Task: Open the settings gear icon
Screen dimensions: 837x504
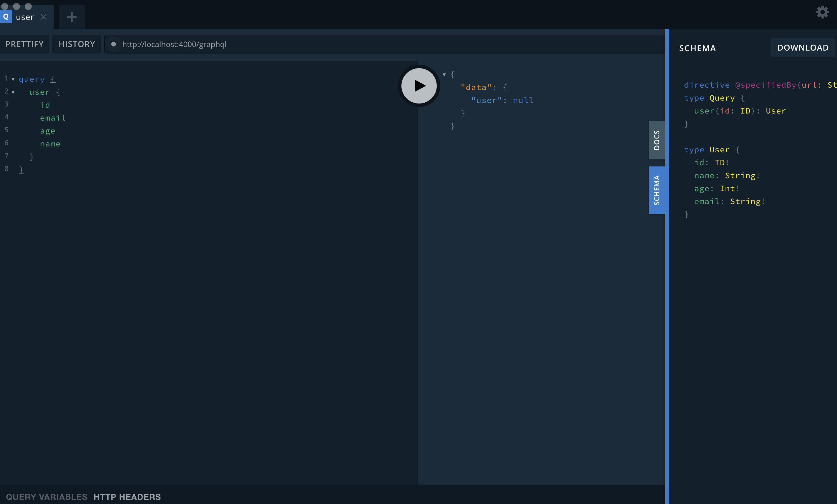Action: click(x=822, y=12)
